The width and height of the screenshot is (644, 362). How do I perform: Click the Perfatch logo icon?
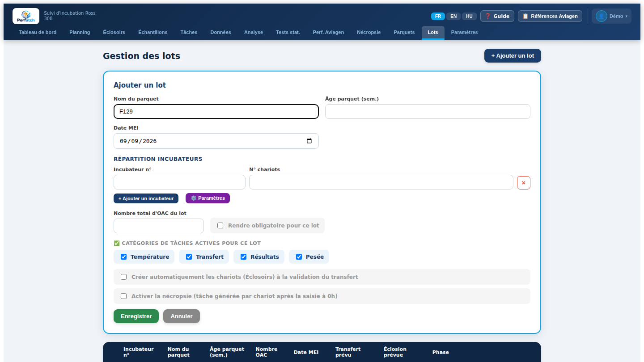26,16
